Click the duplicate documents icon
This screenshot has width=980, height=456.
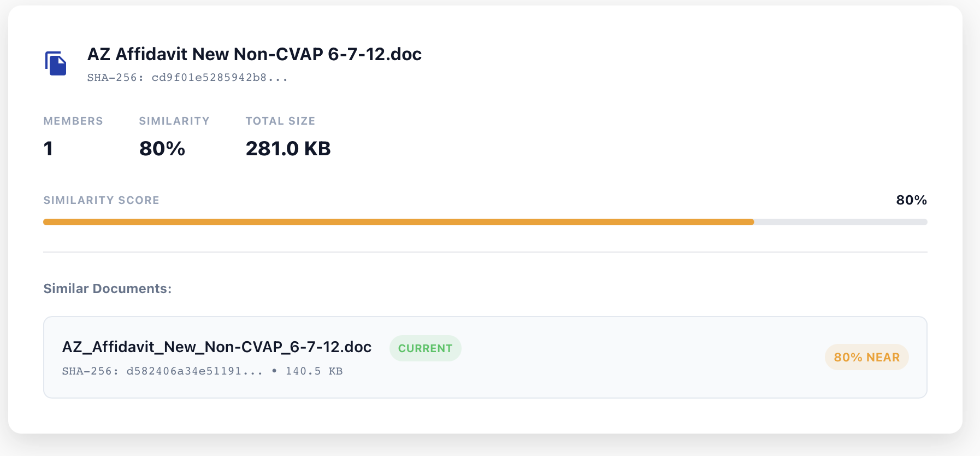[x=56, y=63]
